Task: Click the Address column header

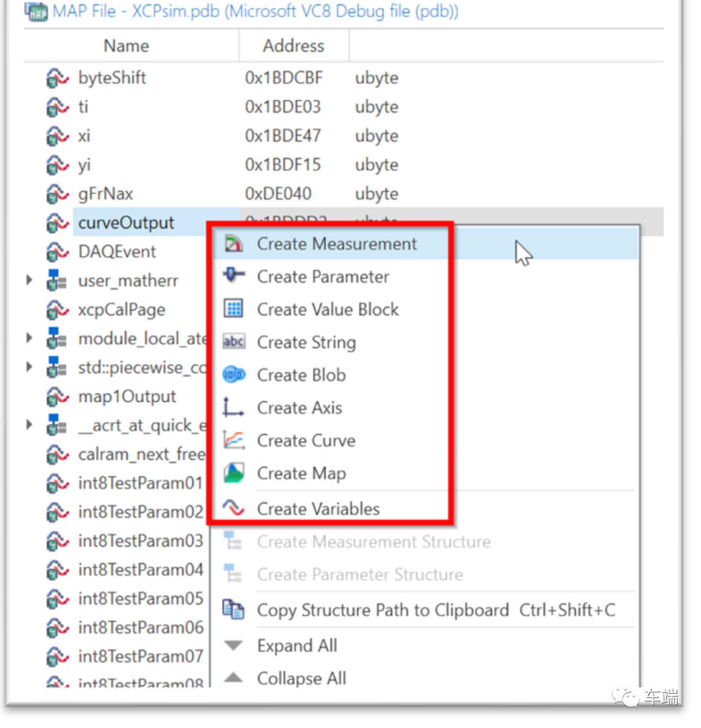Action: pos(293,46)
